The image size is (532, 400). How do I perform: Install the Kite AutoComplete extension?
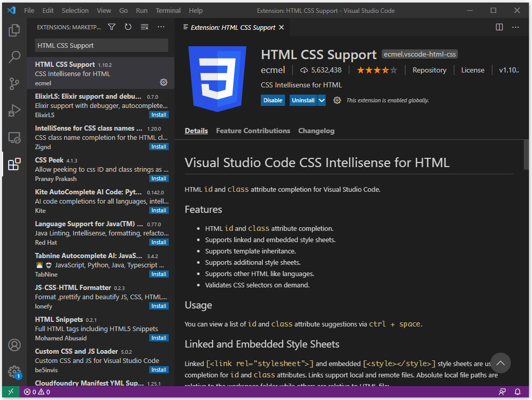[x=159, y=210]
